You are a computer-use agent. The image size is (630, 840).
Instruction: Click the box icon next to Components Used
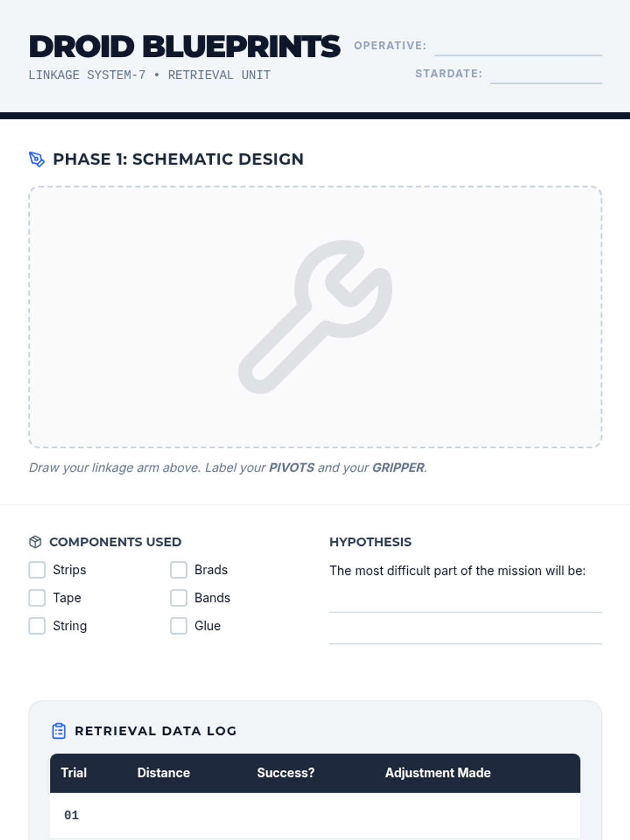pos(35,542)
